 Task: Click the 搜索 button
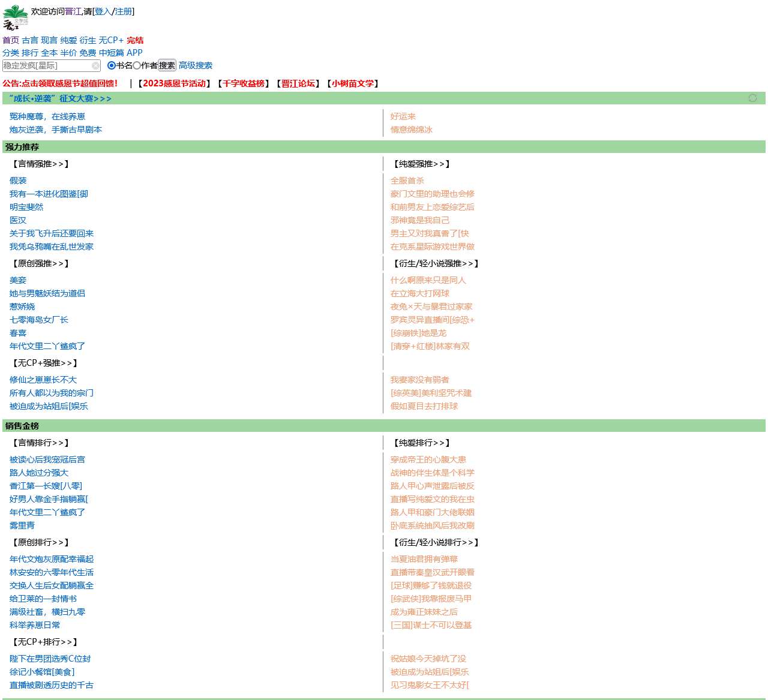tap(167, 65)
